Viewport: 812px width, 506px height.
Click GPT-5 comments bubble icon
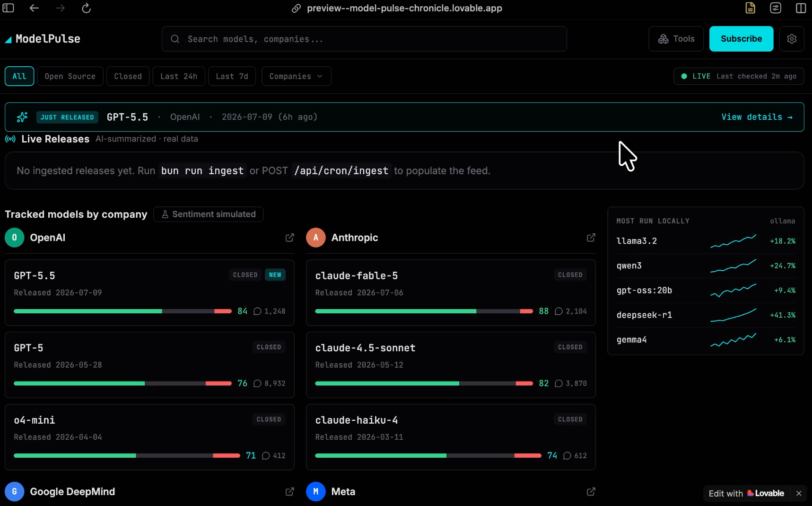(257, 383)
